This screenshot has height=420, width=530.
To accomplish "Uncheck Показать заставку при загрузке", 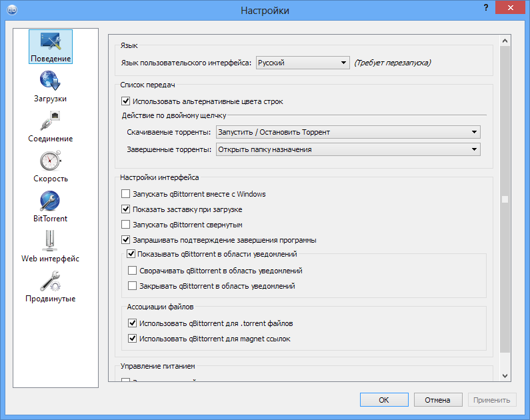I will pos(125,209).
